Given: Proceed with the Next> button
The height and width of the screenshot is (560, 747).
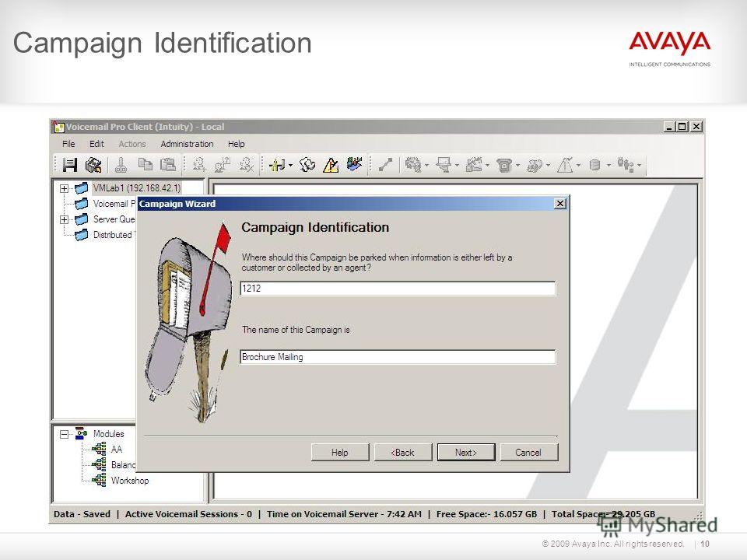Looking at the screenshot, I should pyautogui.click(x=466, y=453).
